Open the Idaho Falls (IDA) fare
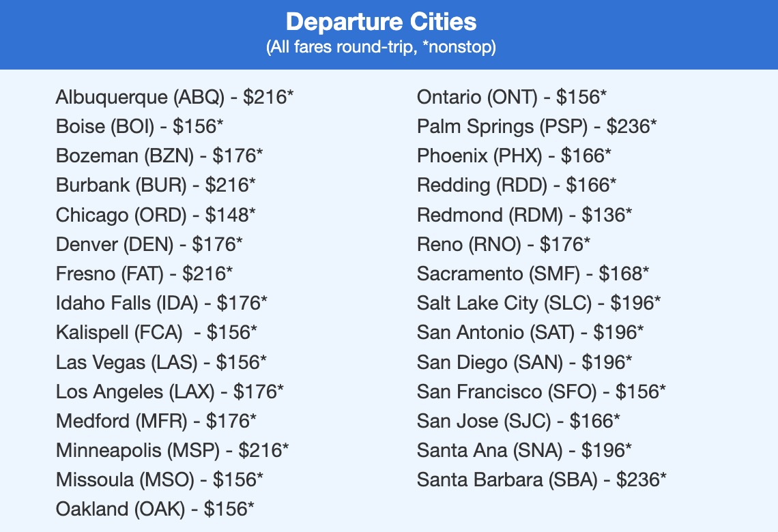 162,303
